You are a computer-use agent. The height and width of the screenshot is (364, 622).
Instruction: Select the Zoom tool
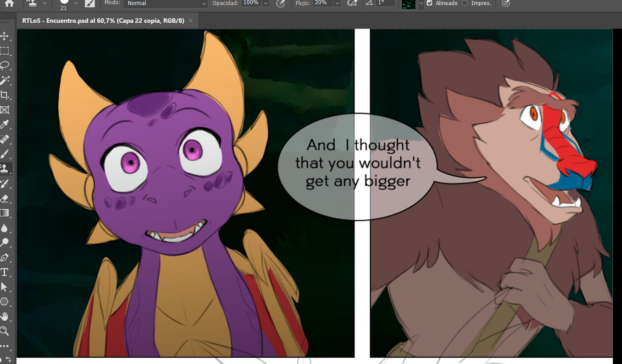click(5, 331)
